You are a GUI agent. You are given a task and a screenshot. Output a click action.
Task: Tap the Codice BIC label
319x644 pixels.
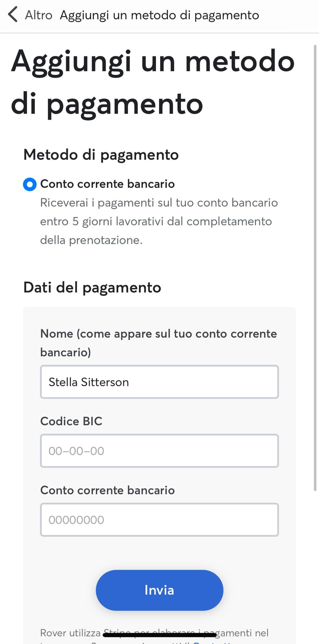[71, 421]
